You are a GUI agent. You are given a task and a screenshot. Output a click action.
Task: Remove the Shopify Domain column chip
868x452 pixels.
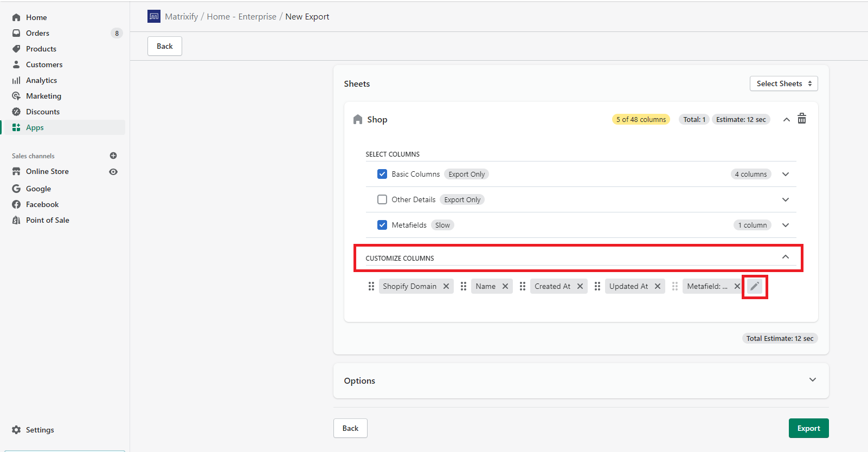pos(446,286)
